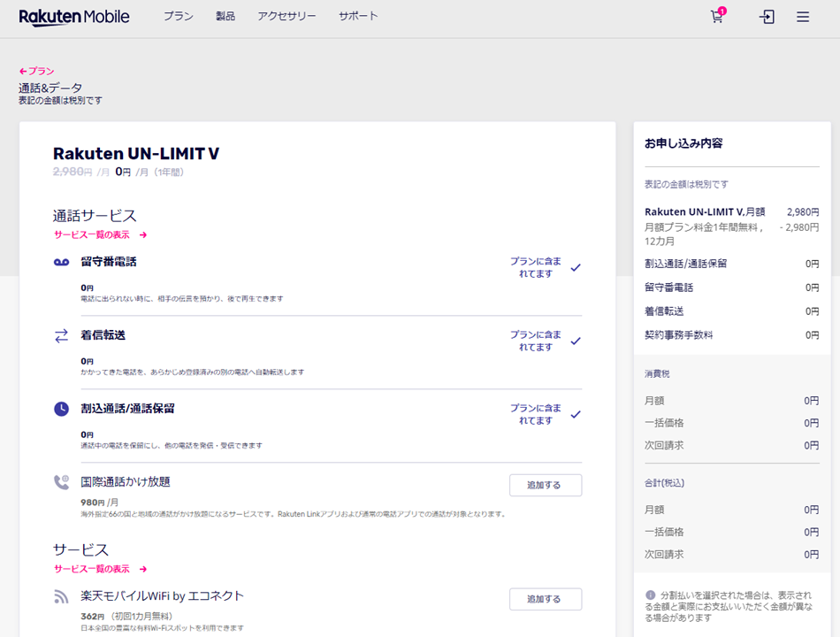Click the call forwarding arrows icon

pyautogui.click(x=61, y=335)
